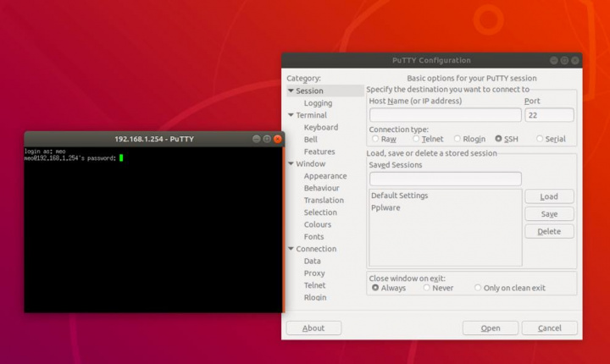Image resolution: width=610 pixels, height=364 pixels.
Task: Collapse the Window category triangle
Action: pyautogui.click(x=291, y=164)
